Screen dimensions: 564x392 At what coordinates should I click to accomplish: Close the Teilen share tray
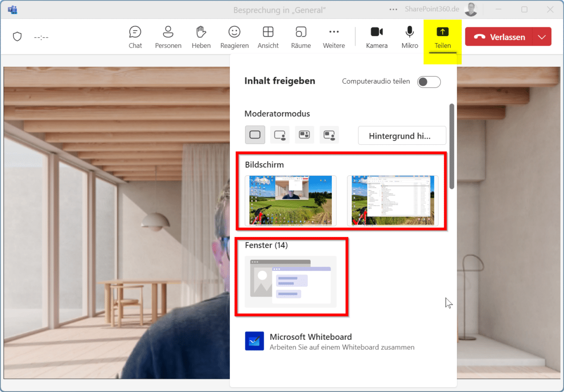pos(443,37)
